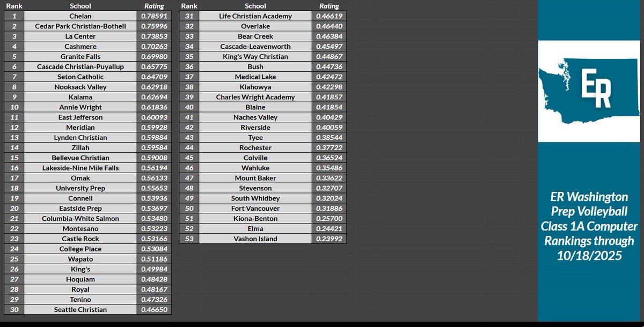644x327 pixels.
Task: Select the Royal school cell
Action: (80, 289)
